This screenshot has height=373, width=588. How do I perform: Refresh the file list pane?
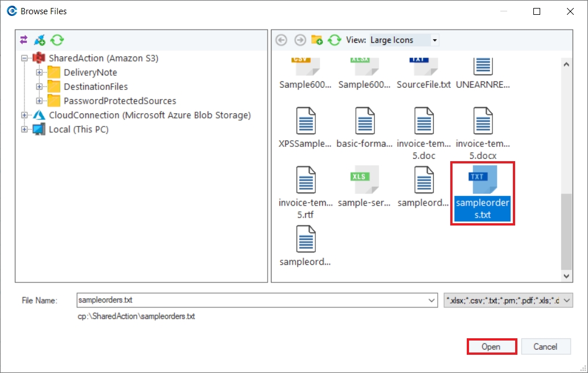[335, 40]
